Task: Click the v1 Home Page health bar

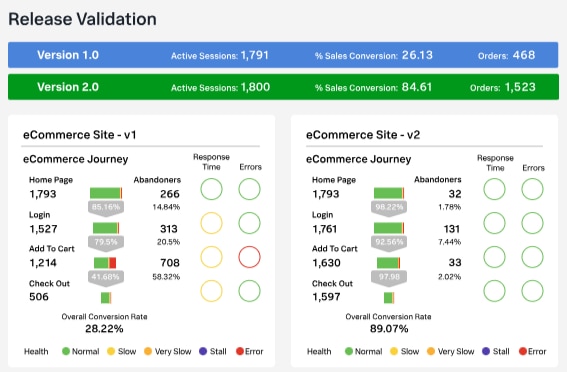Action: coord(106,193)
